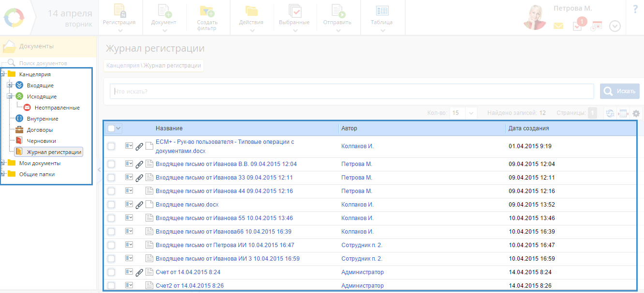Open the calendar icon in user panel
Image resolution: width=644 pixels, height=293 pixels.
point(597,26)
